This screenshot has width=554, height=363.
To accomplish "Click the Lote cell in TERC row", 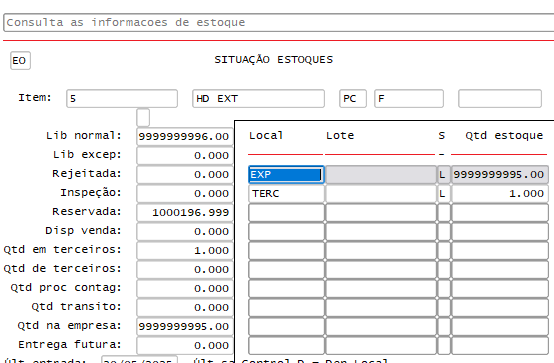I will 381,194.
